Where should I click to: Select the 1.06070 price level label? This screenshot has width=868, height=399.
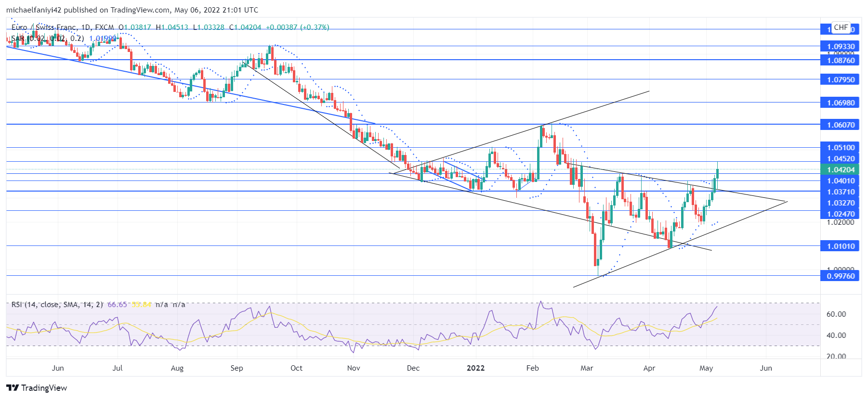(840, 125)
